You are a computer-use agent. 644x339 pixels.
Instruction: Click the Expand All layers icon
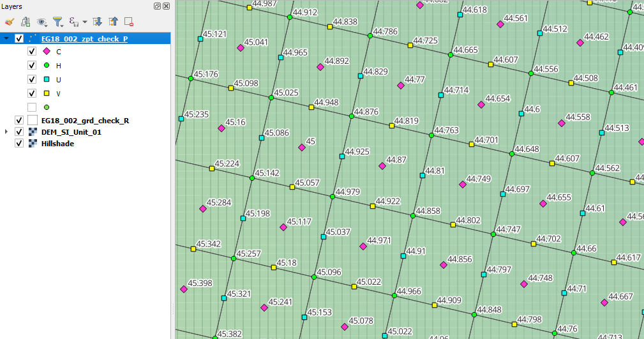tap(98, 22)
